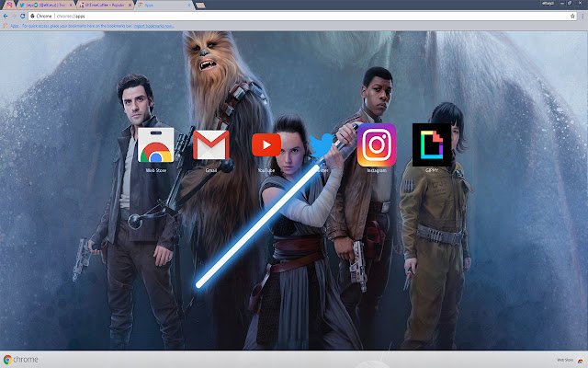Restore down the Chrome window
Image resolution: width=588 pixels, height=368 pixels.
click(570, 3)
